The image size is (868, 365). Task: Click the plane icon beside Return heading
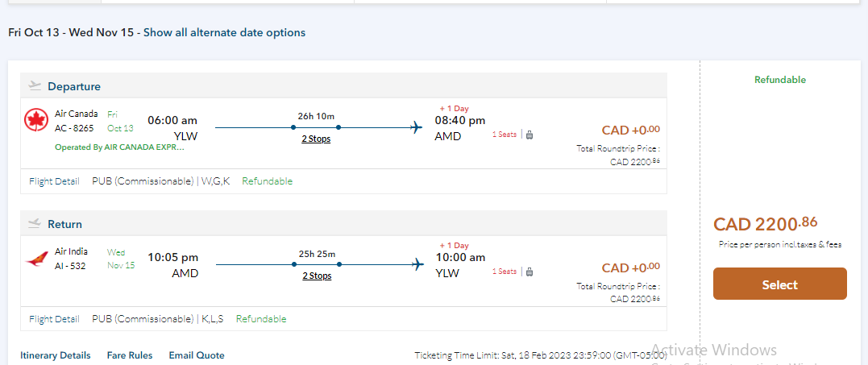click(x=35, y=223)
